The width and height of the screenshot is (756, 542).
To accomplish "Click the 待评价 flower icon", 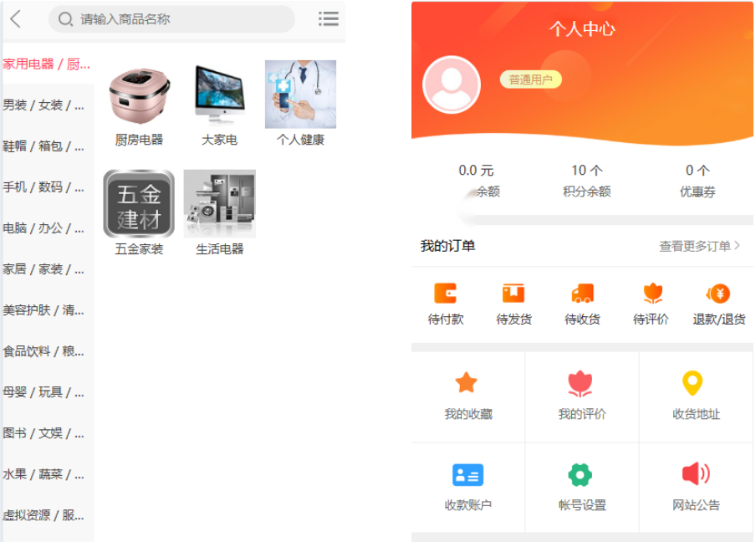I will (x=651, y=294).
